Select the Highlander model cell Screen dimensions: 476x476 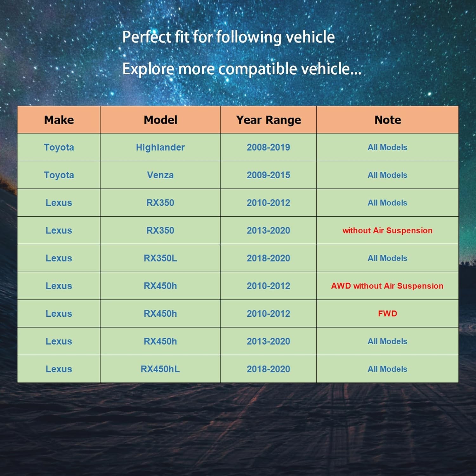[160, 147]
